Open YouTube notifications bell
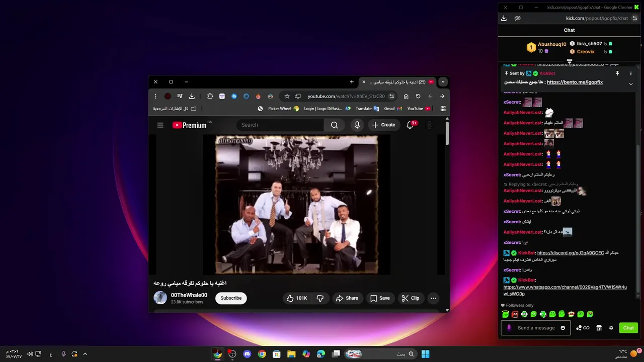Image resolution: width=644 pixels, height=362 pixels. (x=410, y=125)
